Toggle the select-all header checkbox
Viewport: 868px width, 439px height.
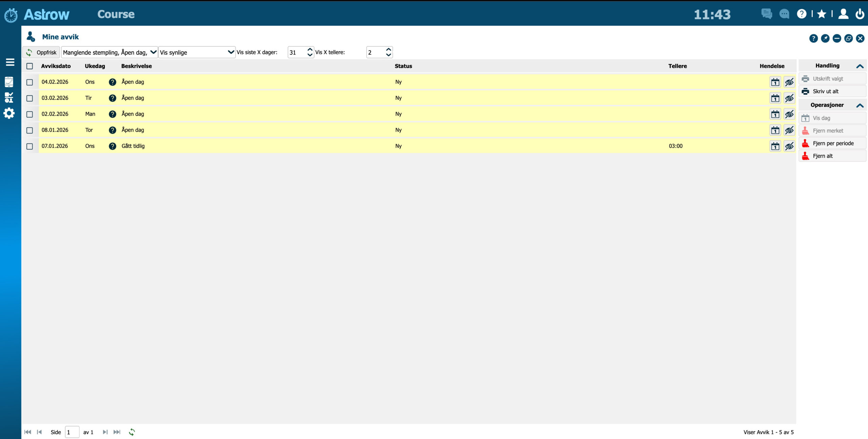[30, 66]
